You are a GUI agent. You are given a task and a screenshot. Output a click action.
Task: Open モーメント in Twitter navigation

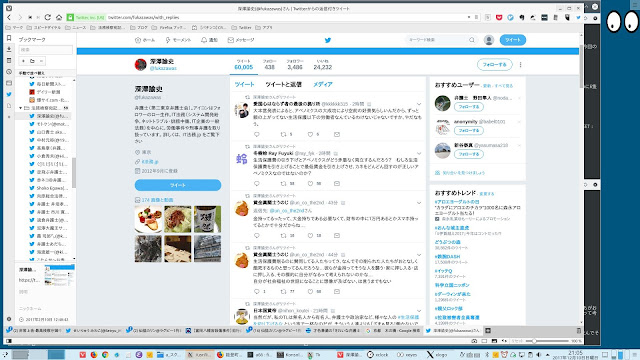(178, 40)
